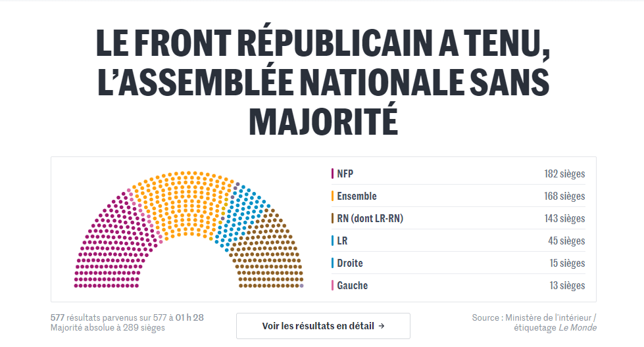Select the "RN (dont LR-RN)" legend label
This screenshot has width=644, height=347.
point(370,218)
